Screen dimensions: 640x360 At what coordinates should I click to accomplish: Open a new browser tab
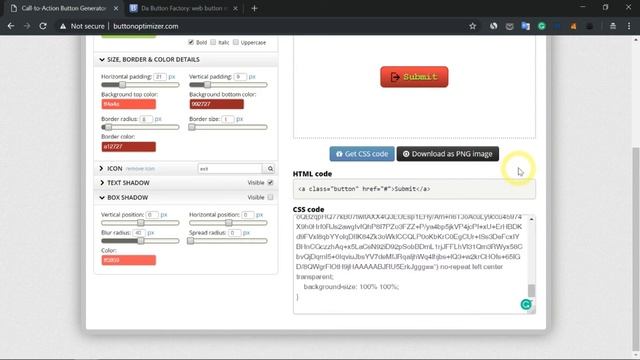coord(254,8)
